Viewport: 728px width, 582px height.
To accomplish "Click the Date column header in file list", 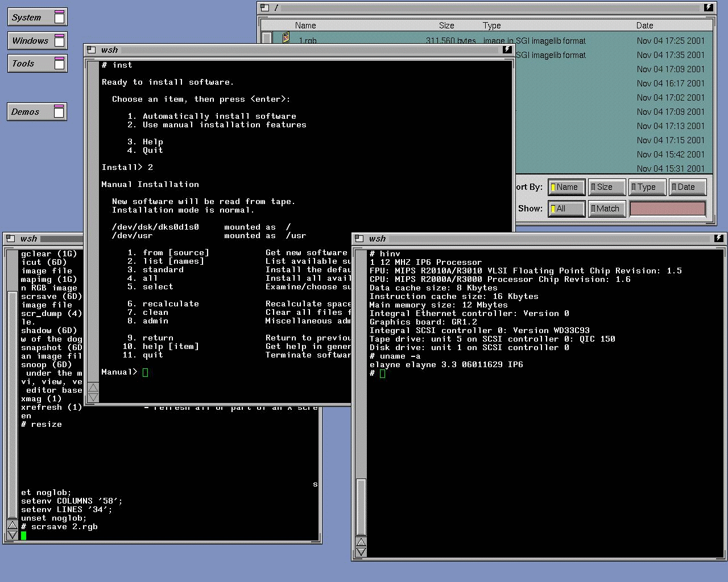I will (x=644, y=26).
